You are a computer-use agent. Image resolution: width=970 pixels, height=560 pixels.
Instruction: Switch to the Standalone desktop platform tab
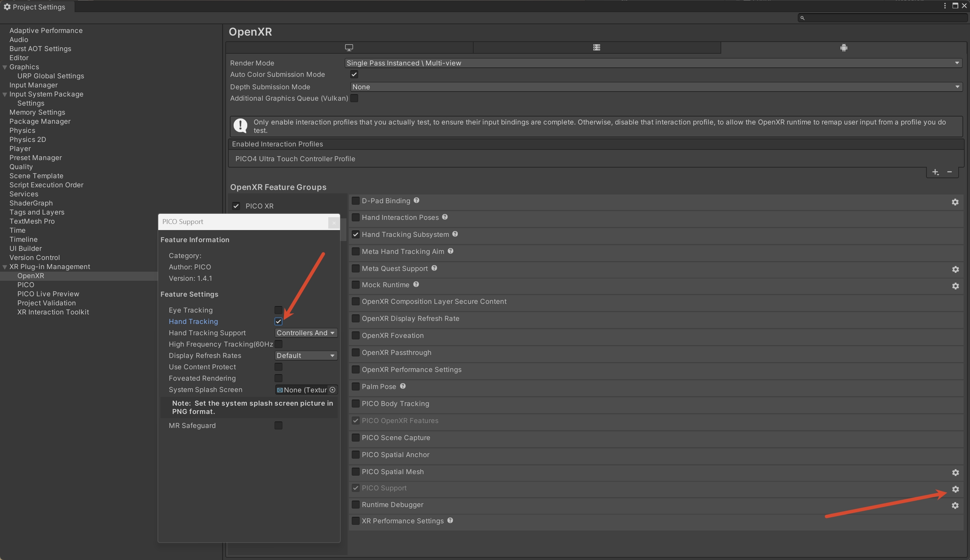click(x=349, y=47)
